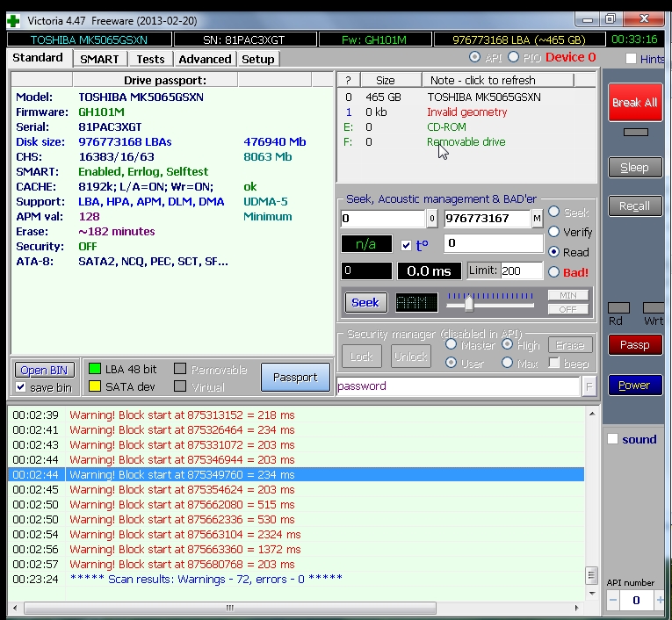Open the Tests tab
Viewport: 672px width, 620px height.
tap(150, 59)
